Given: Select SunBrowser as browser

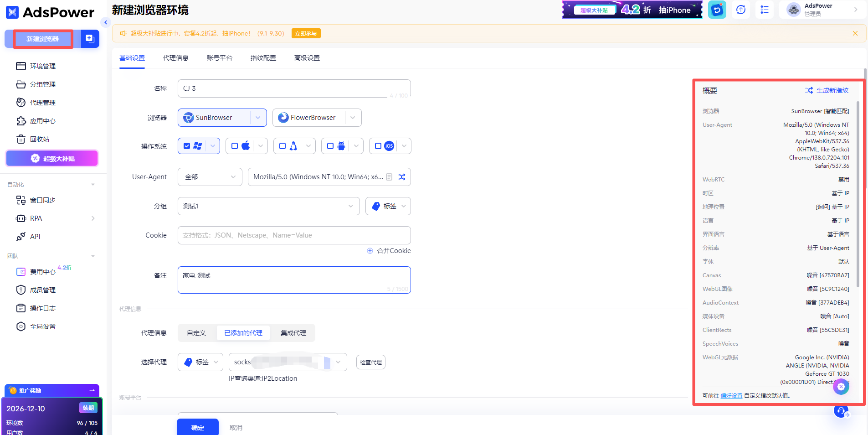Looking at the screenshot, I should 214,118.
